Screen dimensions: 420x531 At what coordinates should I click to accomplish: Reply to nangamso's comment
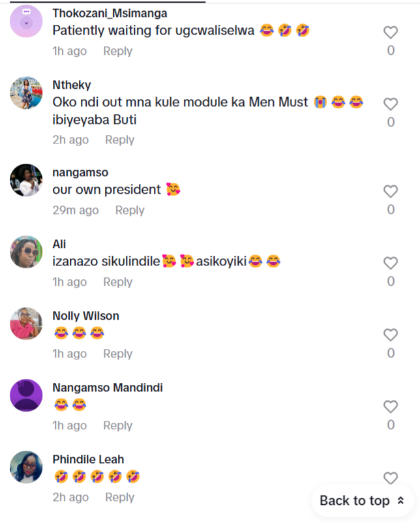pyautogui.click(x=130, y=210)
